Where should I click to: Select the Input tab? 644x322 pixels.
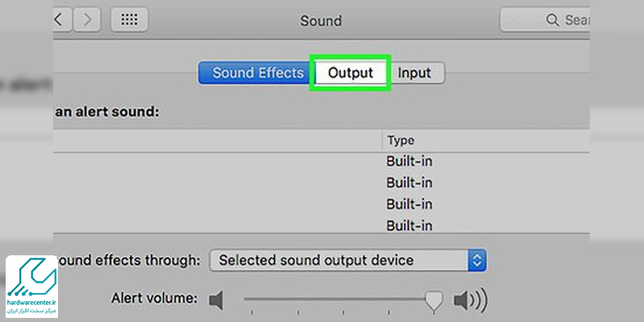415,73
